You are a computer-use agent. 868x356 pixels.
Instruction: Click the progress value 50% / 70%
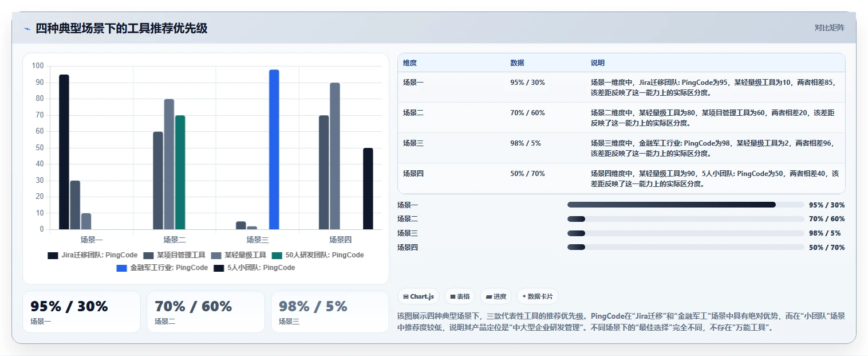[x=827, y=248]
